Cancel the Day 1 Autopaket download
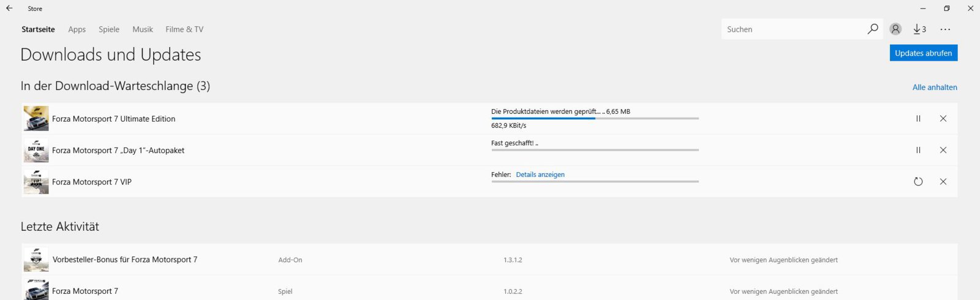The image size is (980, 300). pos(943,150)
